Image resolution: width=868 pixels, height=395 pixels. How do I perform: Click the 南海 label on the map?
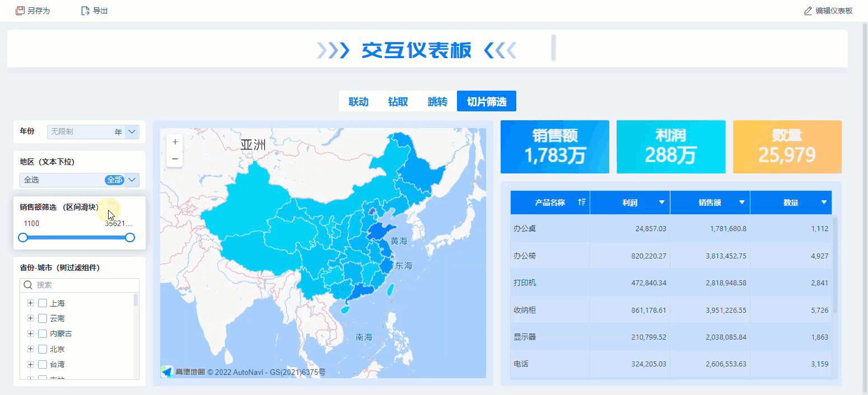coord(364,337)
